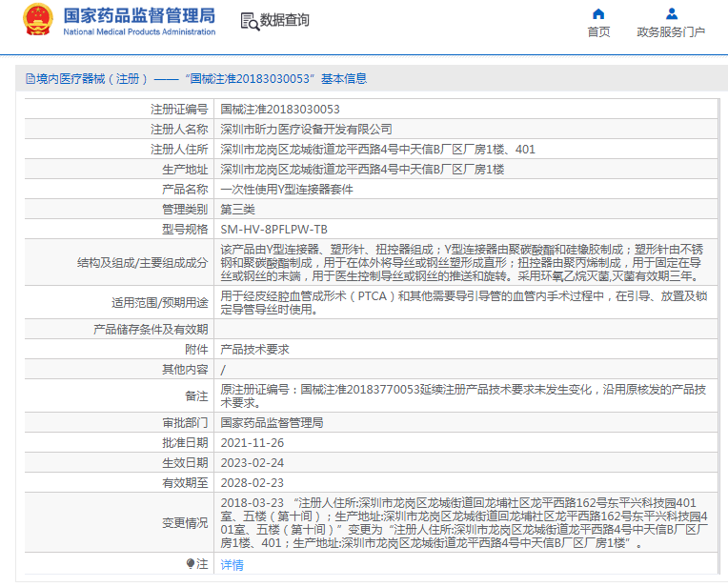This screenshot has height=587, width=728.
Task: Click model spec SM-HV-8PFLPW-TB
Action: tap(273, 230)
